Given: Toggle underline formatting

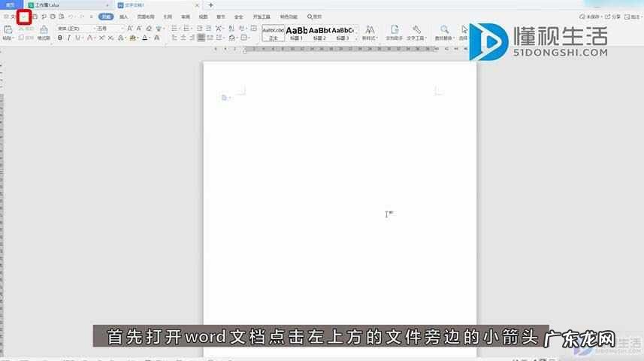Looking at the screenshot, I should (77, 38).
